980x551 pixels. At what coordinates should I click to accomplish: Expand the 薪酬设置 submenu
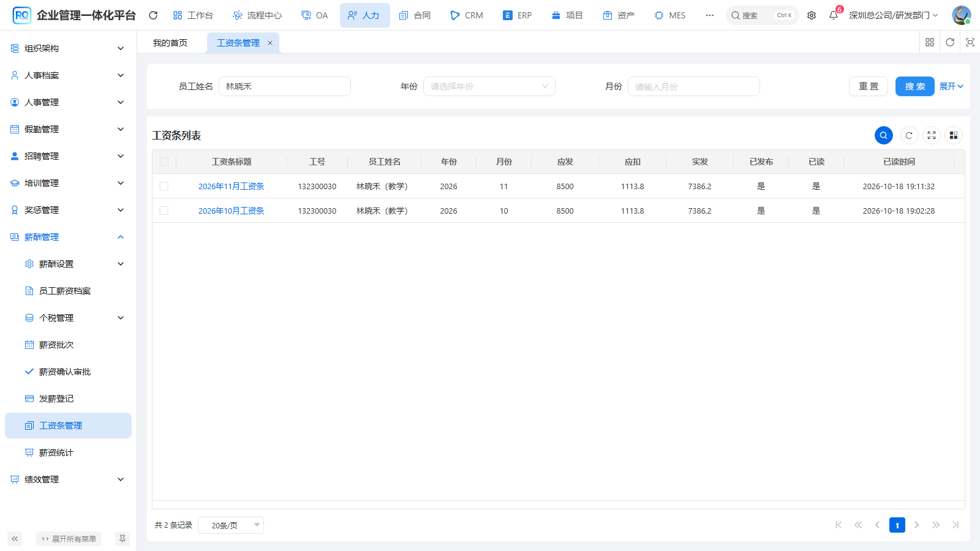pyautogui.click(x=68, y=264)
